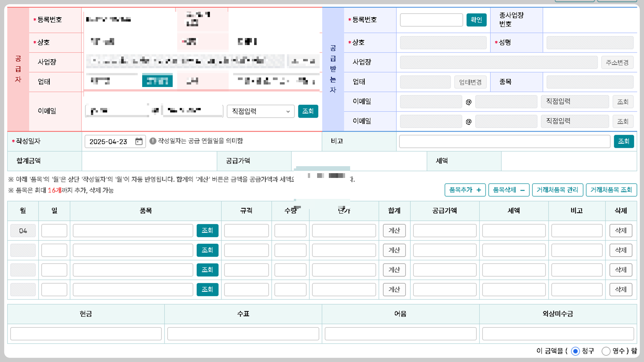Click 삭제 in the first item row
The height and width of the screenshot is (362, 644).
click(620, 231)
